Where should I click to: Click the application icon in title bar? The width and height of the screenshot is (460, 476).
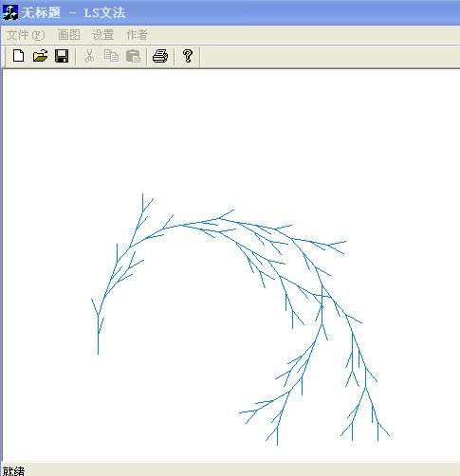[x=9, y=13]
